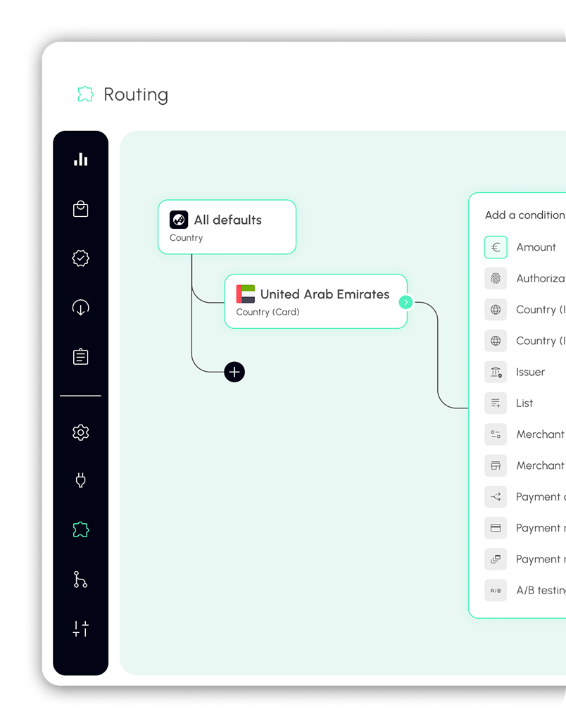Open the branch flow sidebar icon
This screenshot has height=728, width=566.
81,579
